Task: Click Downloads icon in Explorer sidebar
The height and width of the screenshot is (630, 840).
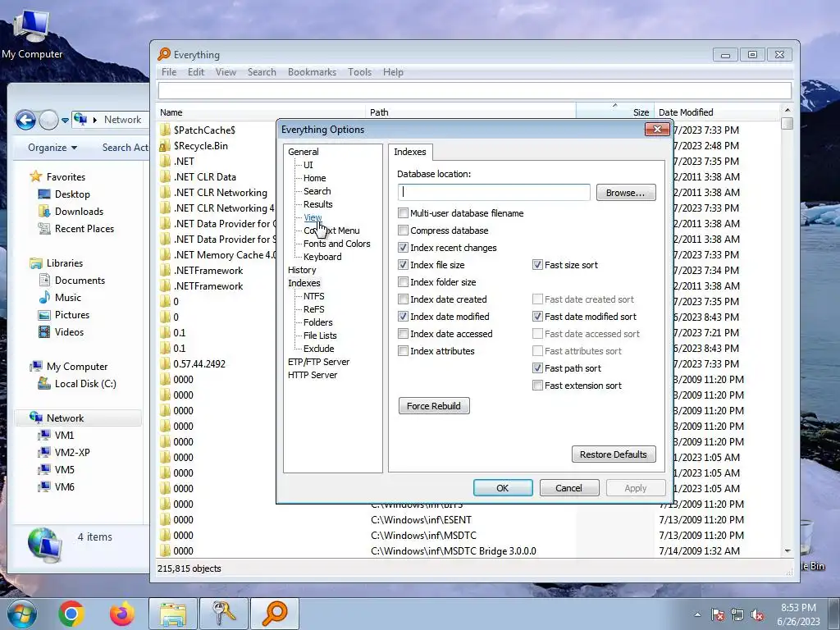Action: pos(44,211)
